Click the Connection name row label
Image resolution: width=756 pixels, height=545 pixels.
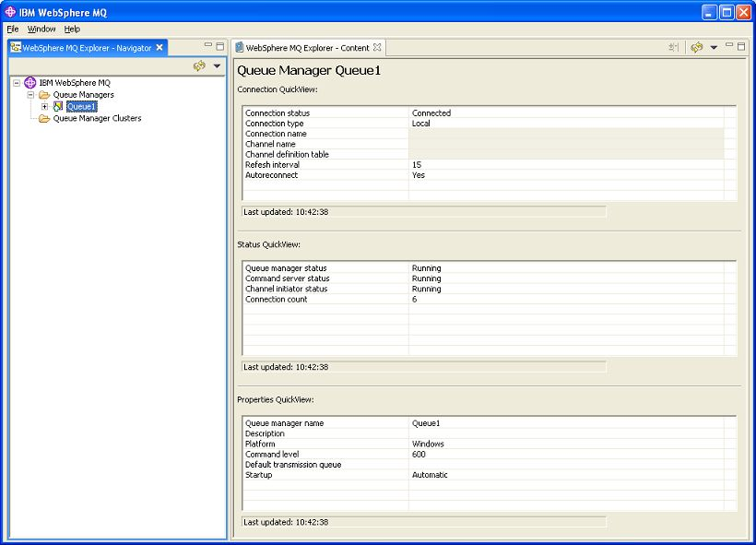click(x=276, y=134)
